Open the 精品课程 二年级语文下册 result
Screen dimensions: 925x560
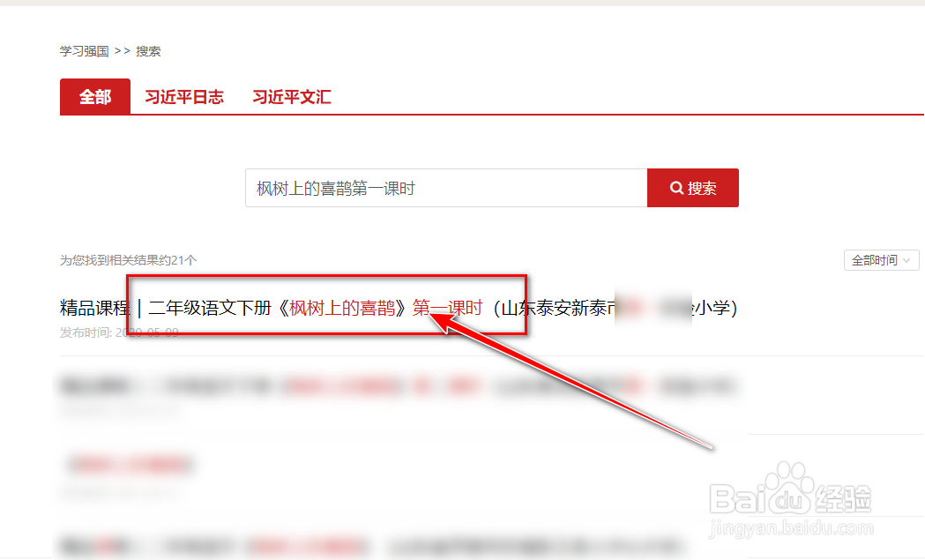point(399,308)
